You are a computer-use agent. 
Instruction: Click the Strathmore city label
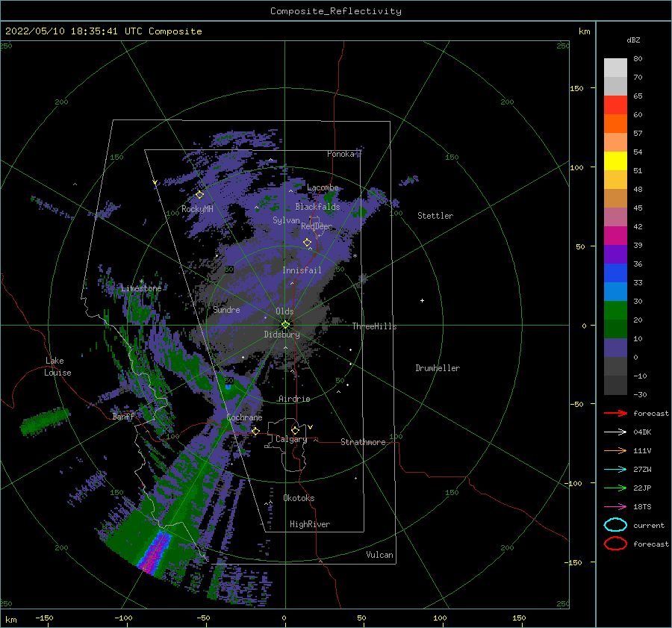click(363, 442)
